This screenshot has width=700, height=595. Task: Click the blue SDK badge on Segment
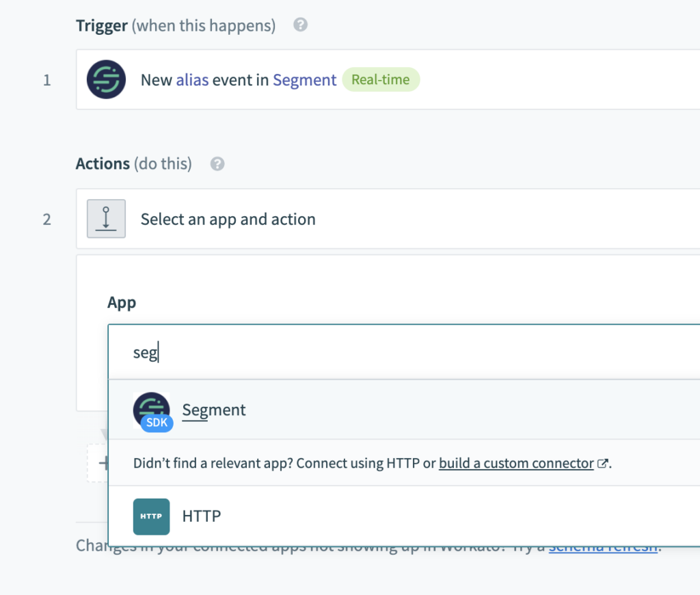158,423
